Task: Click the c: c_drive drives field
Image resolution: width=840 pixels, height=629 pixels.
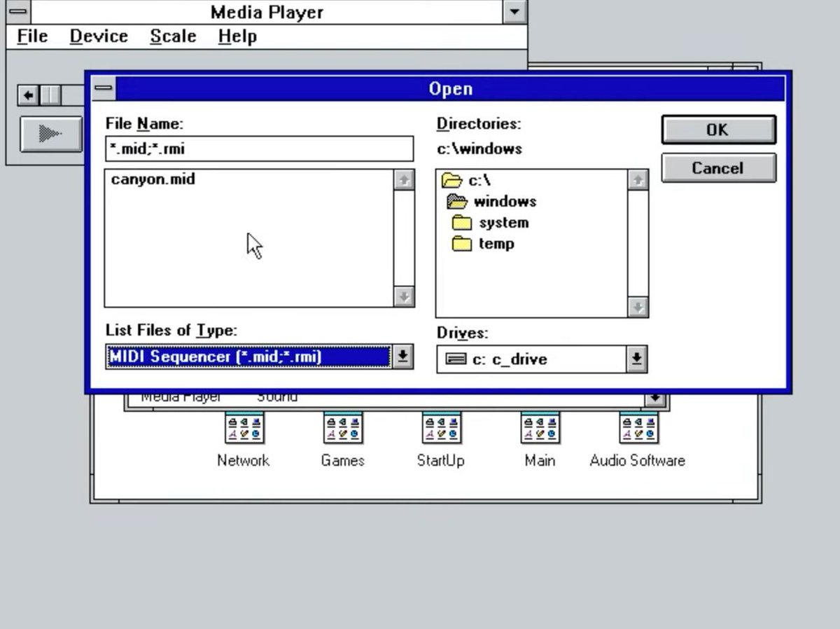Action: 531,359
